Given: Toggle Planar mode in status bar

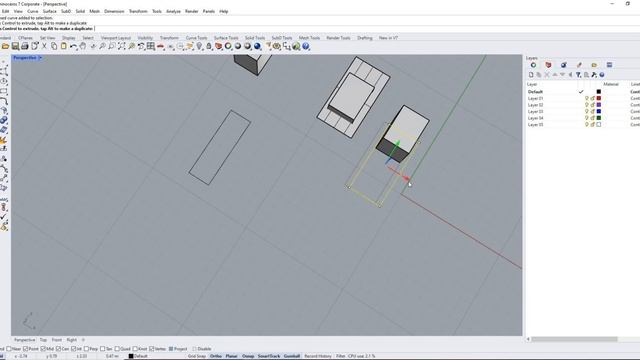Looking at the screenshot, I should pos(231,356).
